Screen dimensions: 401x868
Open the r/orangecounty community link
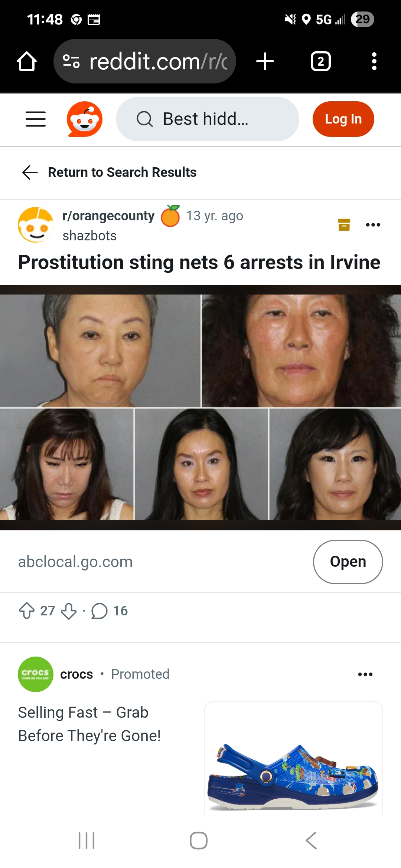point(108,216)
